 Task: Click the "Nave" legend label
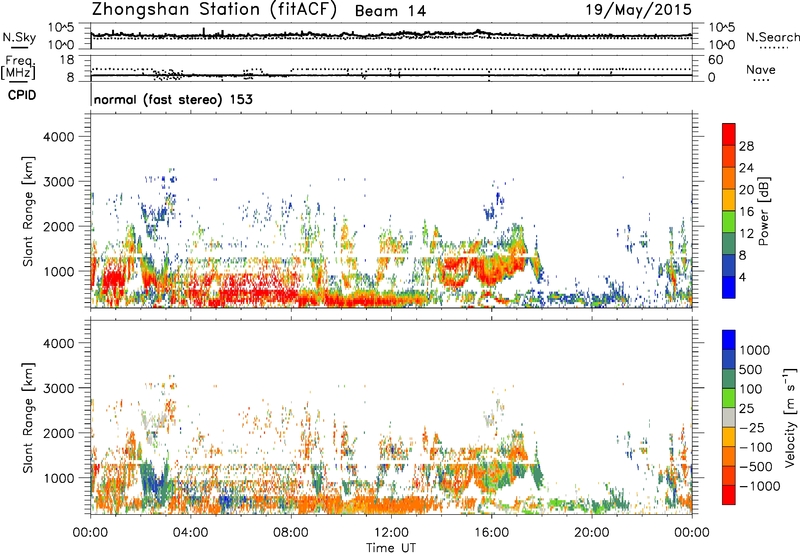(761, 70)
